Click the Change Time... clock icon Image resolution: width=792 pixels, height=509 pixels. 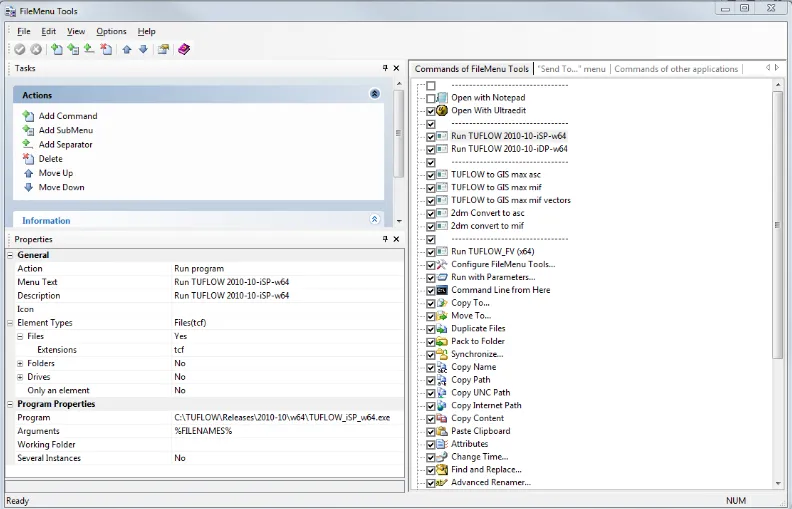(x=442, y=456)
